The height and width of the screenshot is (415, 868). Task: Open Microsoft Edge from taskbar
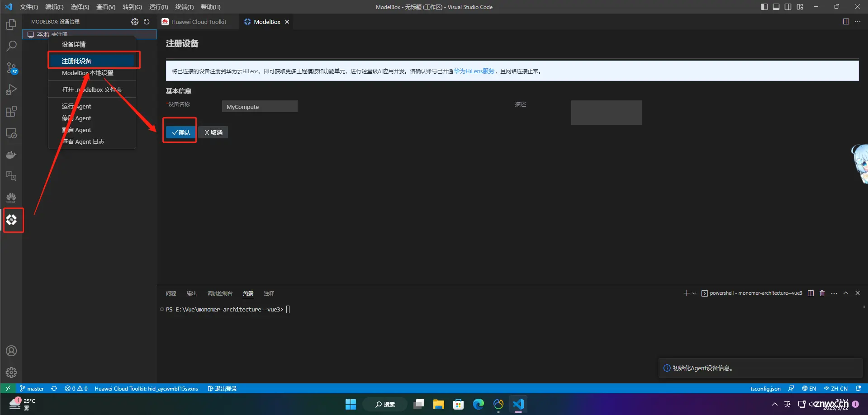click(x=478, y=404)
